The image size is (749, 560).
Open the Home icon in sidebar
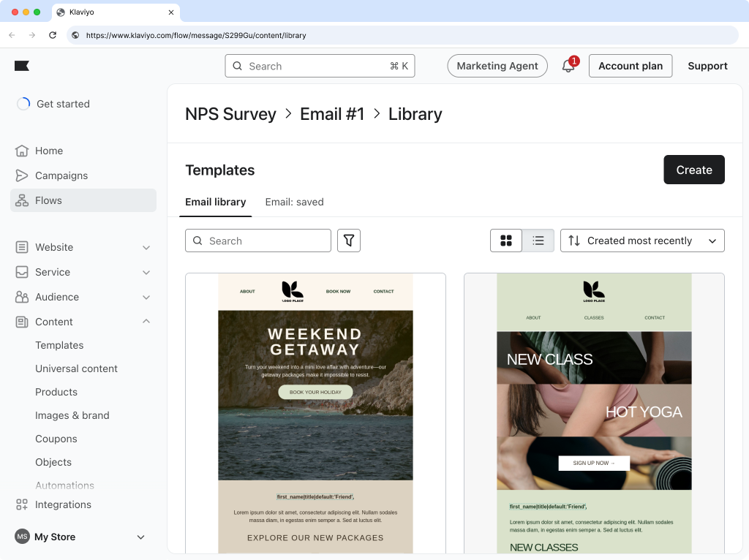tap(22, 151)
